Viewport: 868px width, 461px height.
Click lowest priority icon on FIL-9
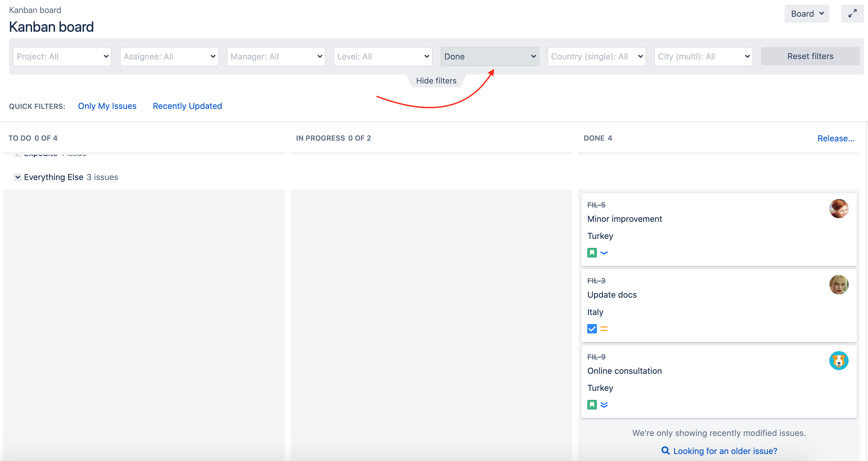[x=604, y=405]
